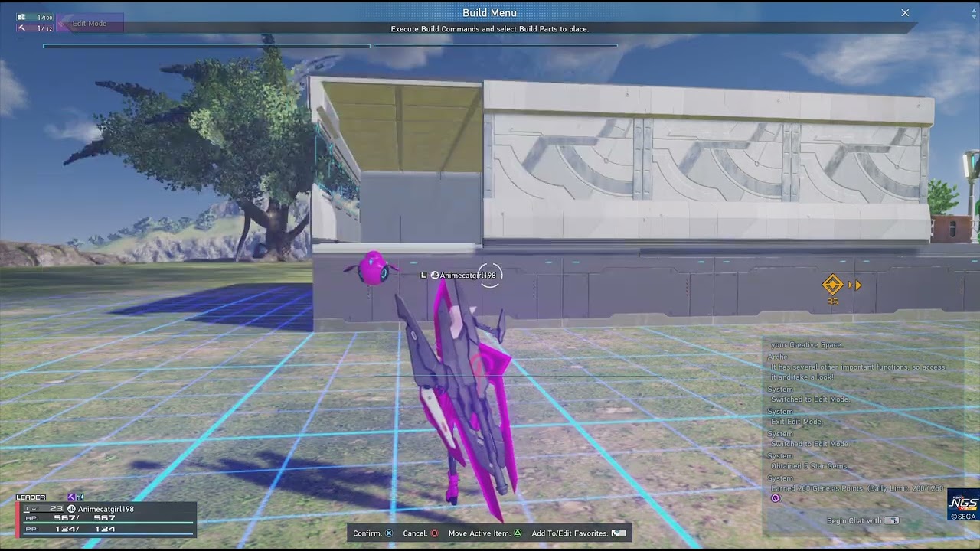Click the Begin Chat with keyboard icon

[892, 520]
